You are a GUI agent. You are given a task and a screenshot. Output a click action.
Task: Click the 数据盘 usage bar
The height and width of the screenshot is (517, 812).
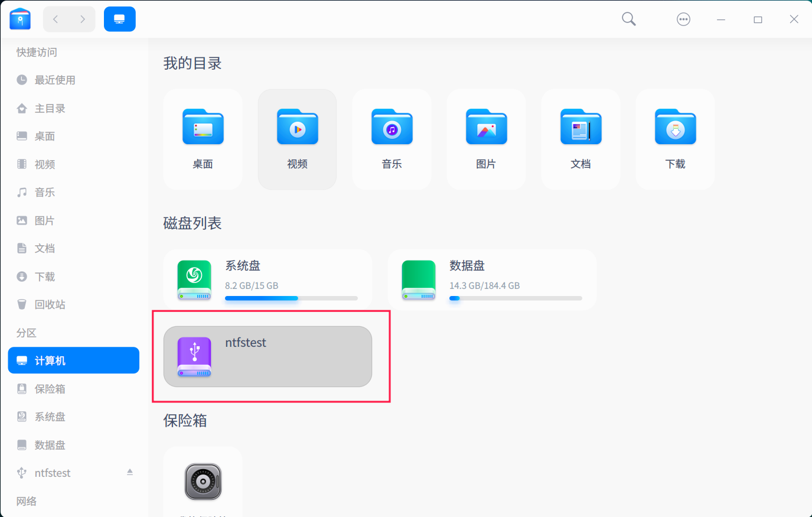click(516, 298)
